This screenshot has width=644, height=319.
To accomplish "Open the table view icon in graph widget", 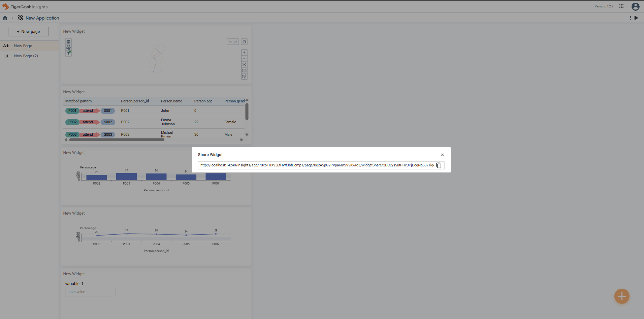I will (x=68, y=42).
